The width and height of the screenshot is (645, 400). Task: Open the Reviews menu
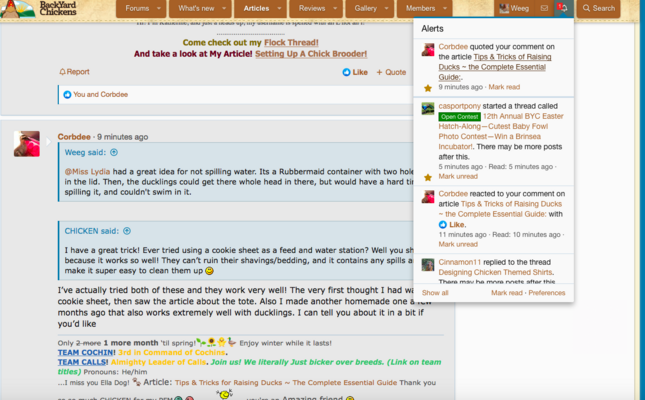pos(312,8)
